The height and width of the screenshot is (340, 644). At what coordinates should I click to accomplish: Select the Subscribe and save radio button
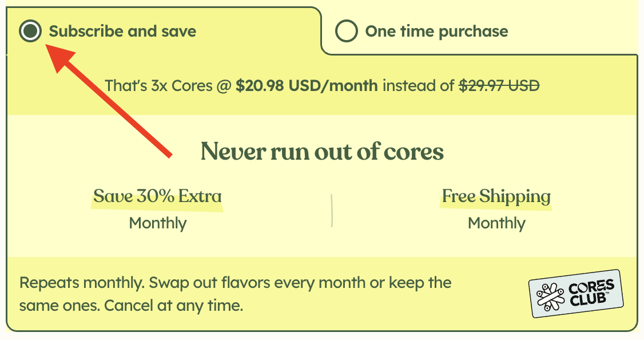(x=30, y=31)
